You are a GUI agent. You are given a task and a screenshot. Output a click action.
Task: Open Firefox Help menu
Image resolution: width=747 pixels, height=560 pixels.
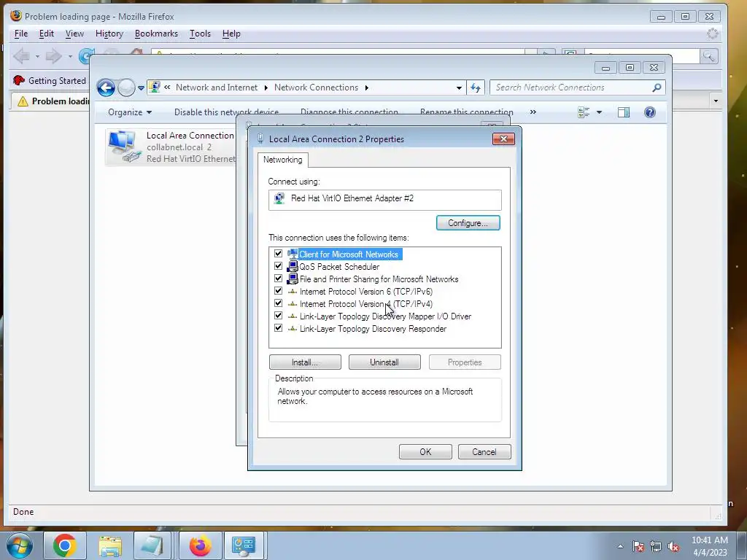(231, 34)
